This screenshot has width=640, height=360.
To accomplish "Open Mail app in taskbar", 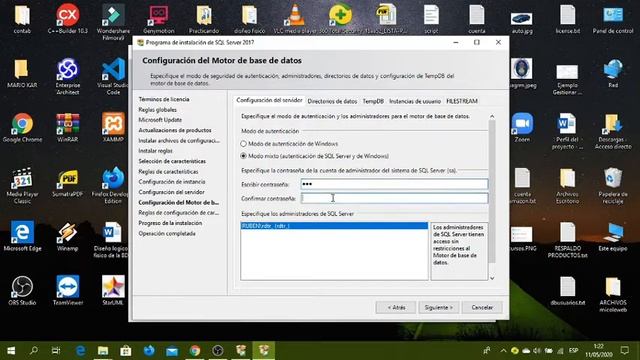I will pyautogui.click(x=172, y=351).
